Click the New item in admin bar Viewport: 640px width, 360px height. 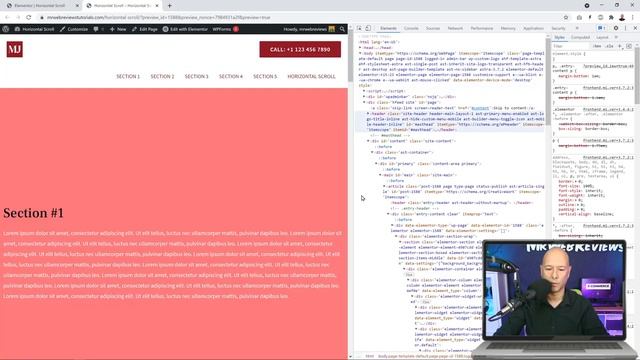118,29
